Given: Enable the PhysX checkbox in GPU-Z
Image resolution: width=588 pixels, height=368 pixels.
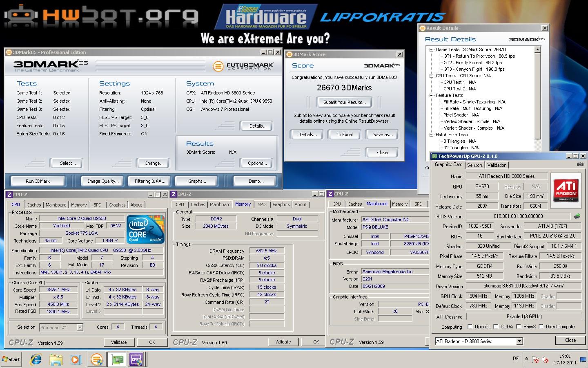Looking at the screenshot, I should (x=519, y=326).
